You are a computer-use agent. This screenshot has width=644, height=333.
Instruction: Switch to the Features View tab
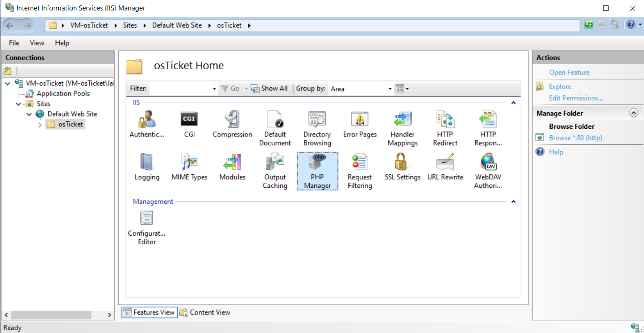[149, 312]
